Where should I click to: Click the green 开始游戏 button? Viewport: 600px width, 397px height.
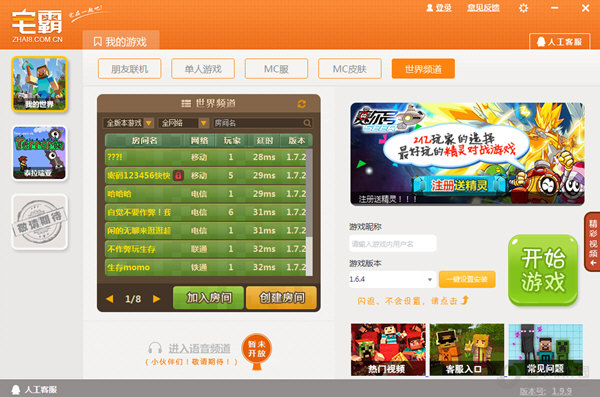543,270
